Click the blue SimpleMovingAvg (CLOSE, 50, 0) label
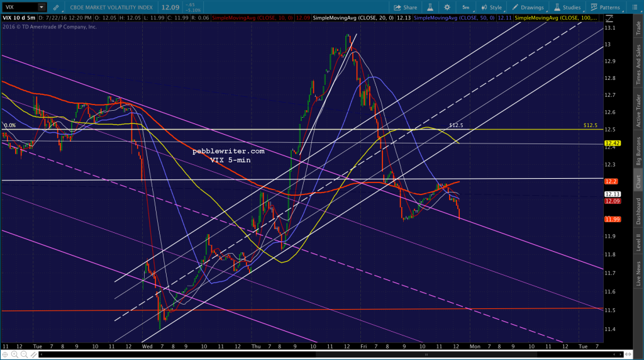Viewport: 644px width, 360px height. 454,18
